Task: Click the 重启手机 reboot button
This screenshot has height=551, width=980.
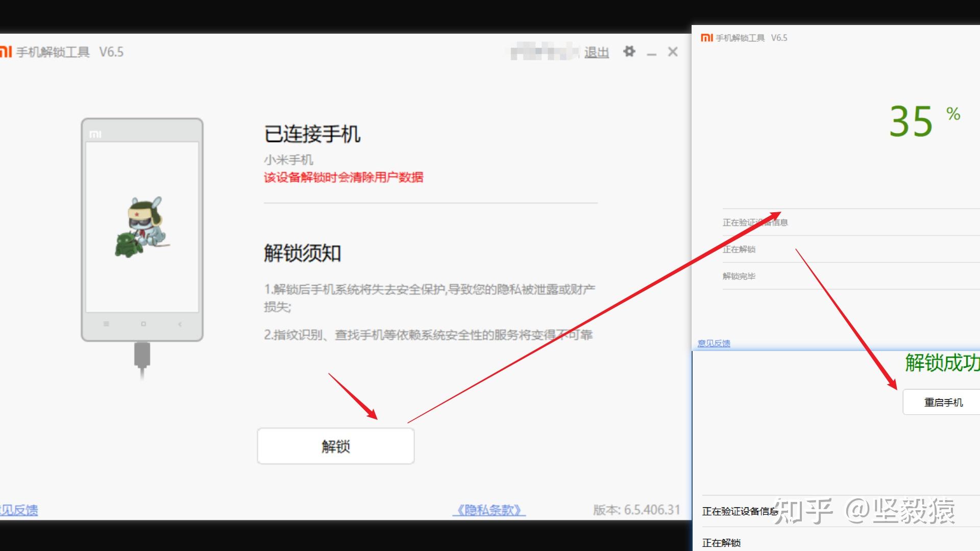Action: coord(942,402)
